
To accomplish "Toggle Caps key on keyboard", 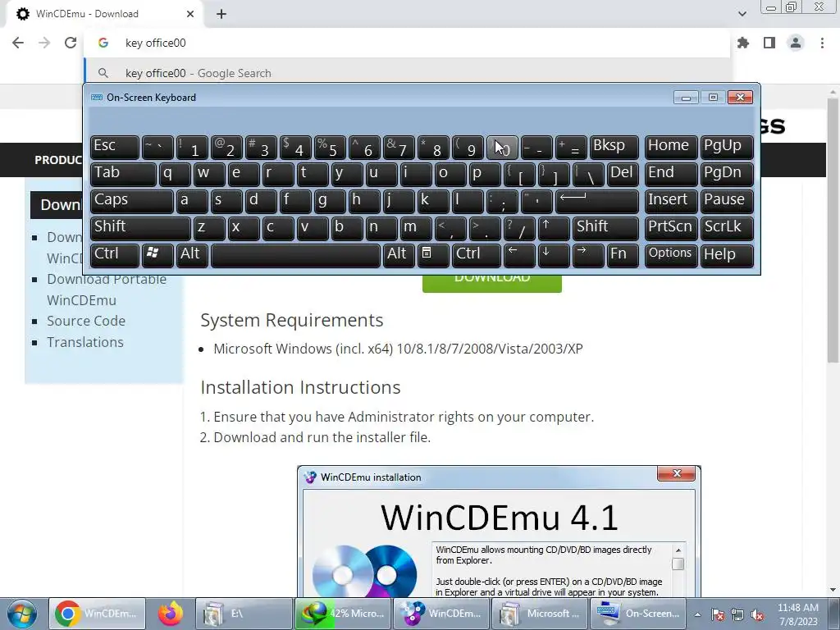I will pos(131,200).
